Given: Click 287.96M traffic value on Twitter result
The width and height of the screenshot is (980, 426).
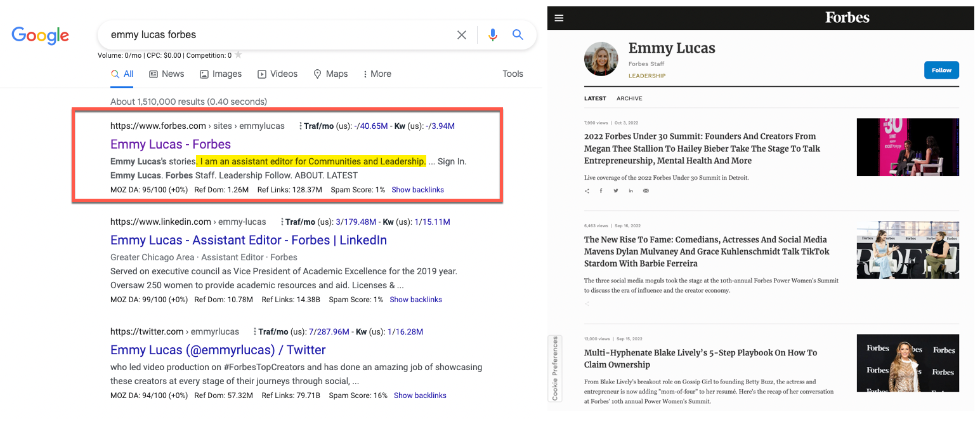Looking at the screenshot, I should 333,331.
